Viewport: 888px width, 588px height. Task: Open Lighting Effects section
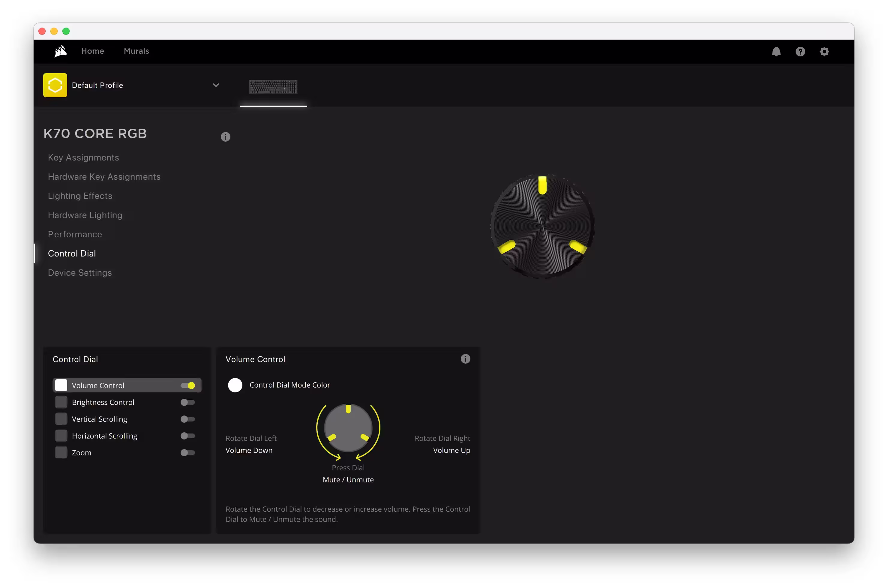(80, 196)
